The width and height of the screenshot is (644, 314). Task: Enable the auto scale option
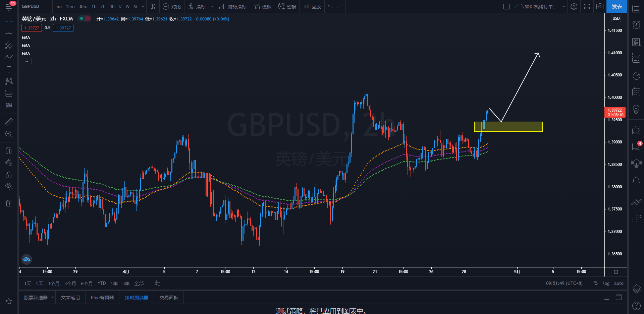(x=619, y=283)
